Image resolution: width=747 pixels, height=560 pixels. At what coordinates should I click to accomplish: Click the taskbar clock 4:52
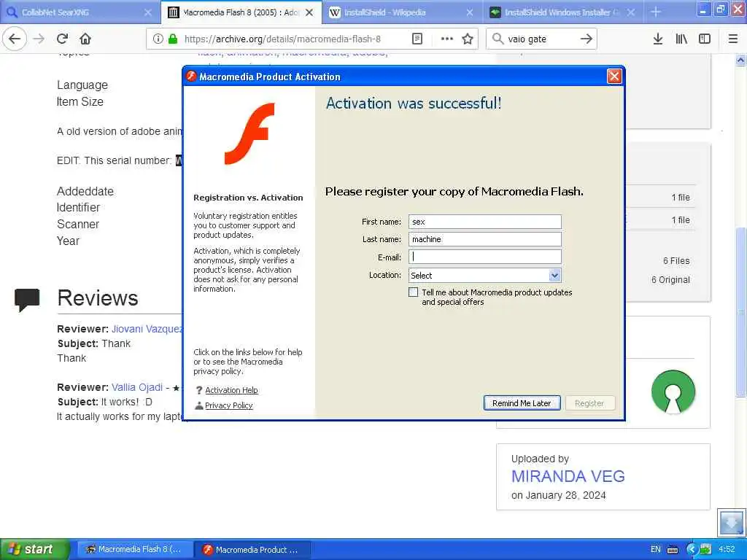coord(727,550)
